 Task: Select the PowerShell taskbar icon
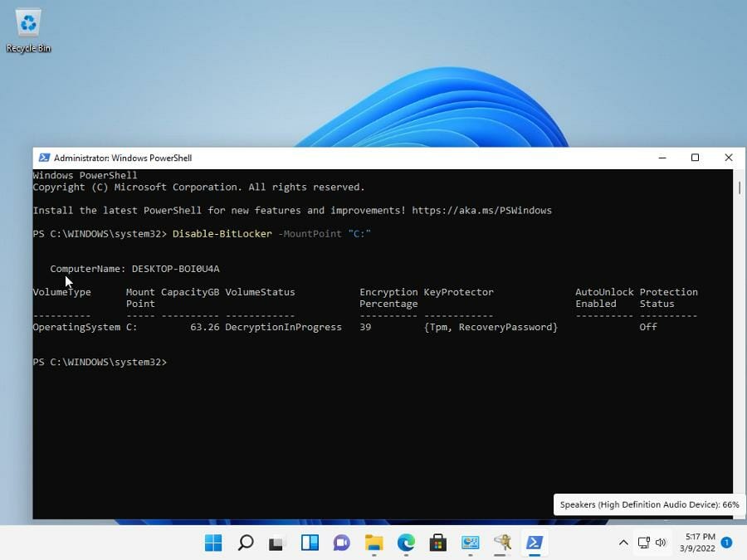(534, 543)
